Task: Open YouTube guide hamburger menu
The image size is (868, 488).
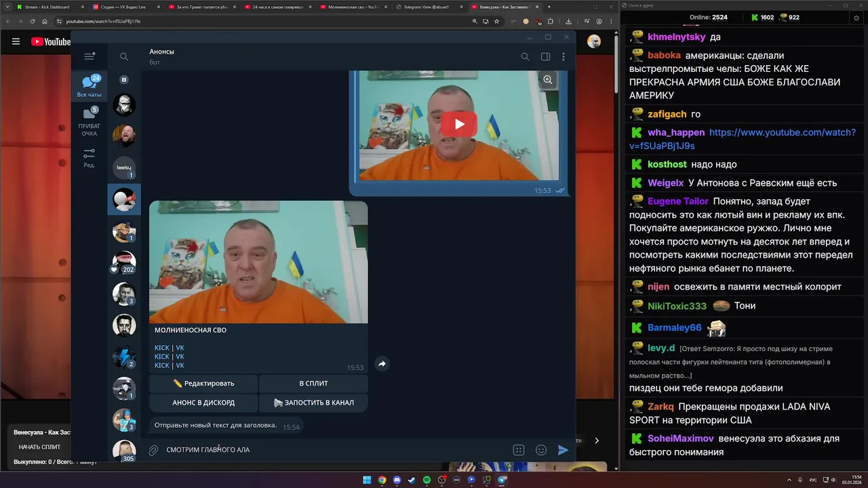Action: tap(16, 41)
